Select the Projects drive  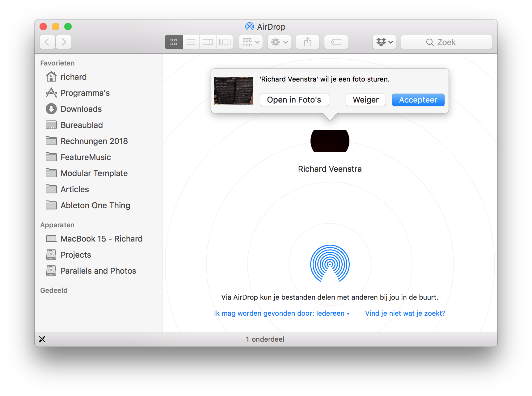(98, 255)
